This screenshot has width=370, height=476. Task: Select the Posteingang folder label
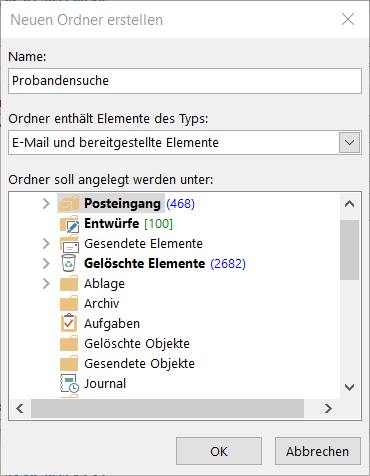pos(122,204)
